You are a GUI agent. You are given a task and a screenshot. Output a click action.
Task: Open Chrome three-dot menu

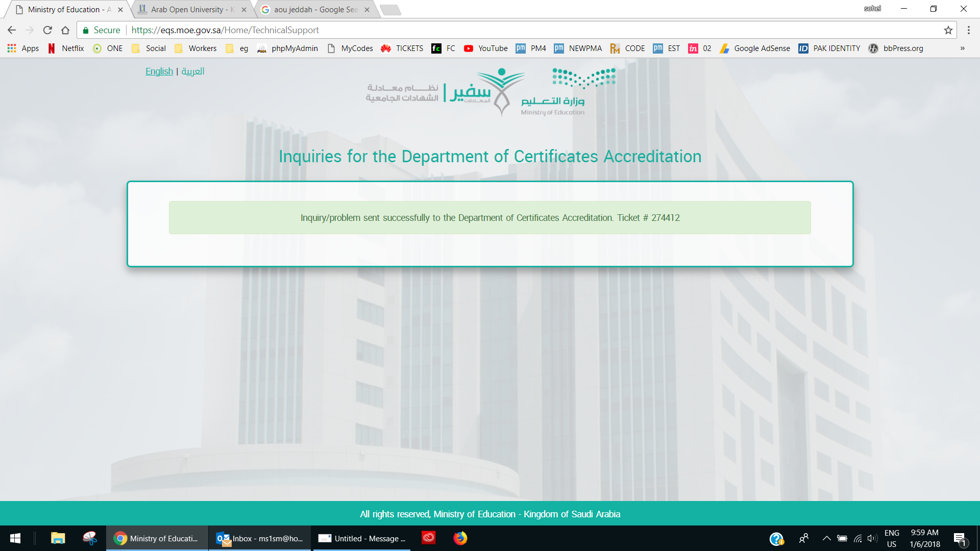click(x=968, y=30)
